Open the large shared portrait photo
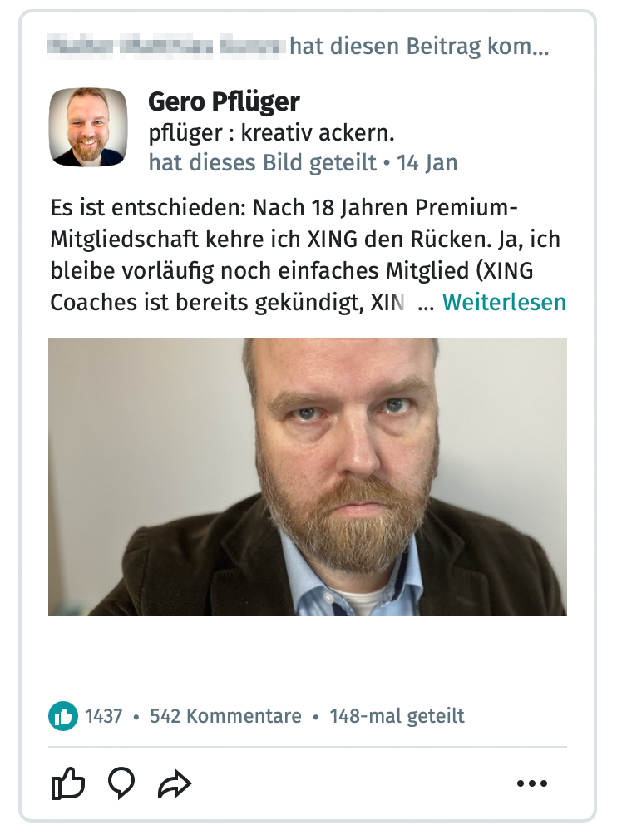 click(308, 477)
